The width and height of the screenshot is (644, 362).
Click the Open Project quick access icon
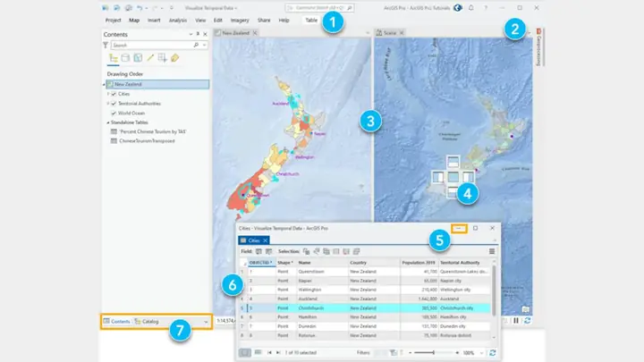tap(117, 8)
